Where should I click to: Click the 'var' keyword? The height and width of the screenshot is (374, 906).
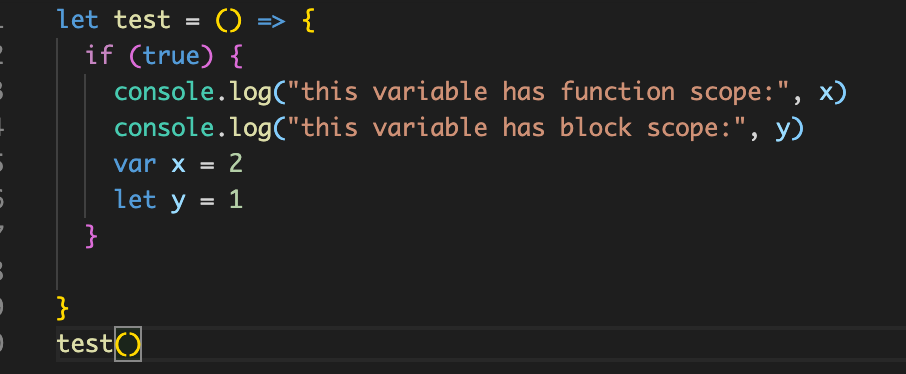135,165
